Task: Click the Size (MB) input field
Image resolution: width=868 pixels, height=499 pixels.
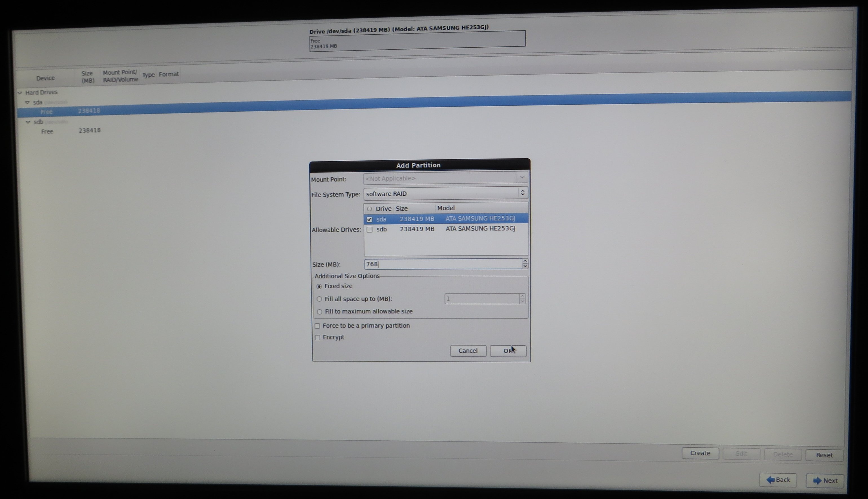Action: click(442, 264)
